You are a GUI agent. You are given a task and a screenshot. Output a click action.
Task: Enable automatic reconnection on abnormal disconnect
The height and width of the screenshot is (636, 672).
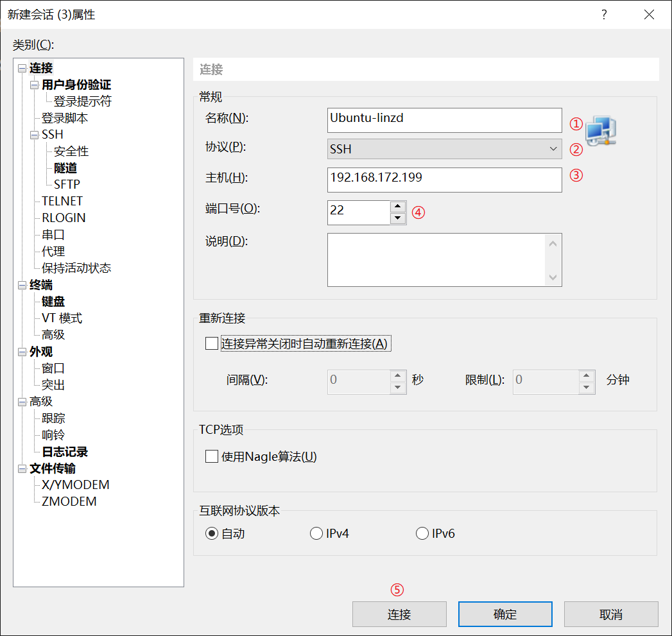click(211, 343)
